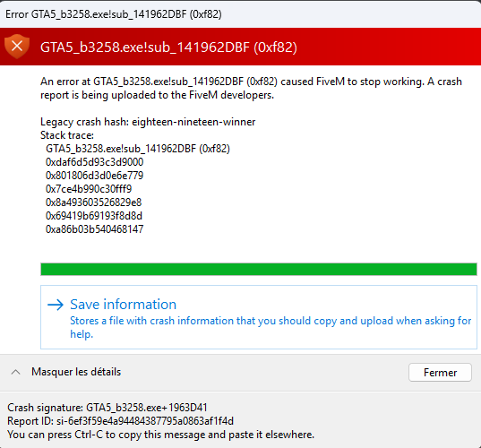Click stack address 0xdaf6d5d93c3d9000
This screenshot has height=448, width=481.
coord(94,162)
